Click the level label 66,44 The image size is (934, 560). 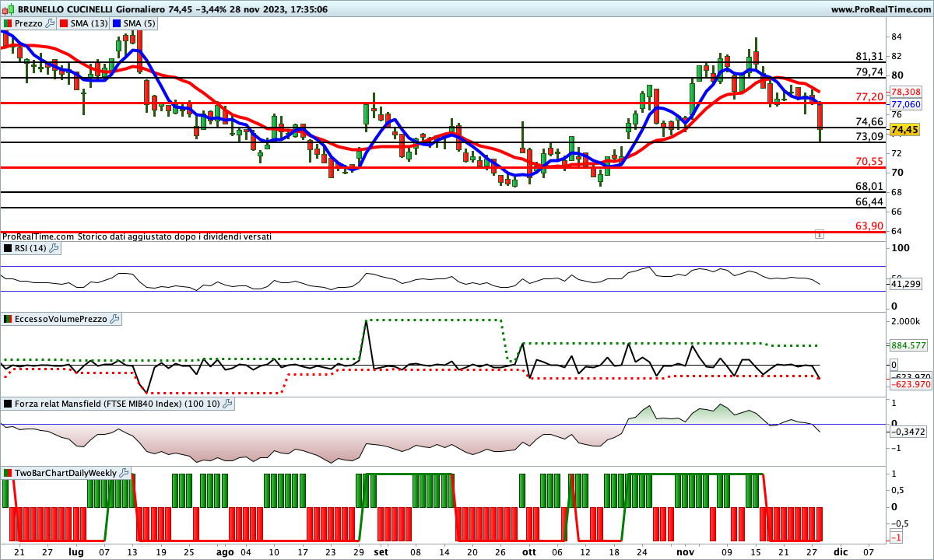click(869, 201)
